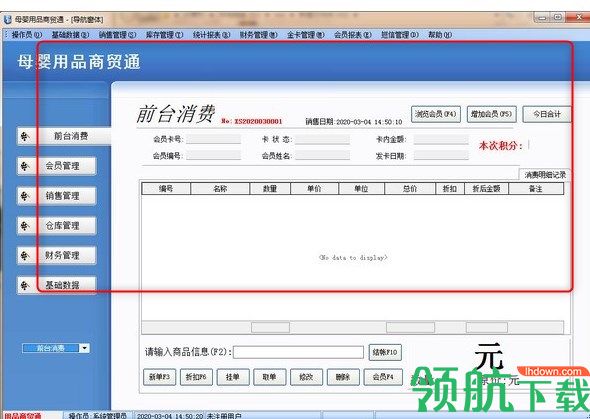Sort by the 单位 column header
This screenshot has width=590, height=419.
362,188
